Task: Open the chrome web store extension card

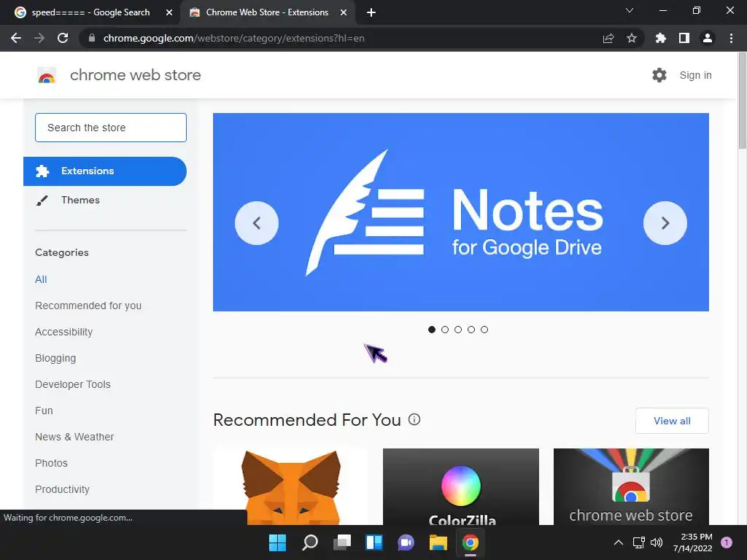Action: tap(631, 486)
